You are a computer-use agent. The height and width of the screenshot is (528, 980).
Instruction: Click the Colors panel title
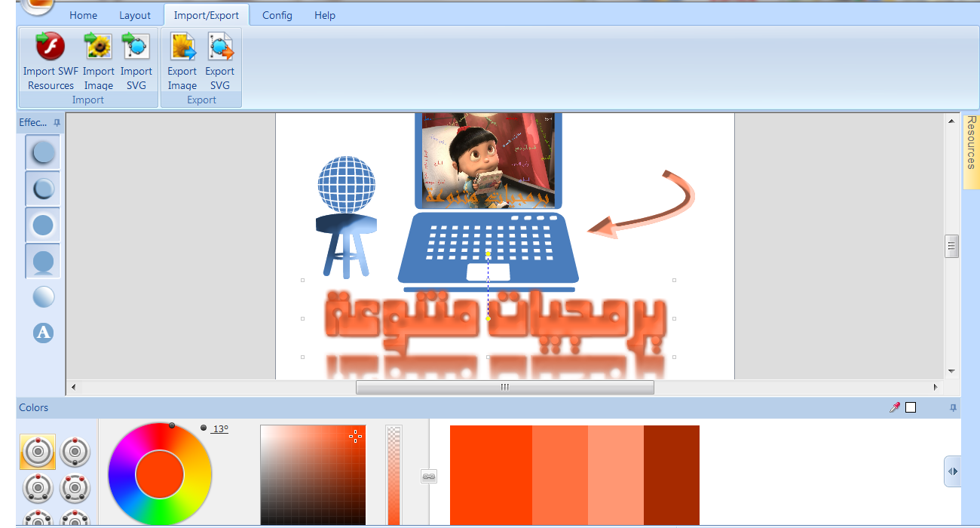tap(33, 407)
